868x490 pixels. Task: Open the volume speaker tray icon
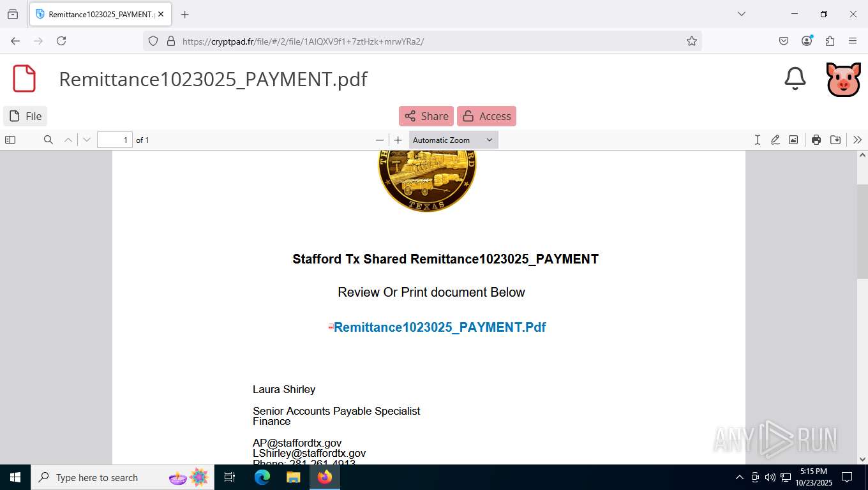[x=770, y=477]
